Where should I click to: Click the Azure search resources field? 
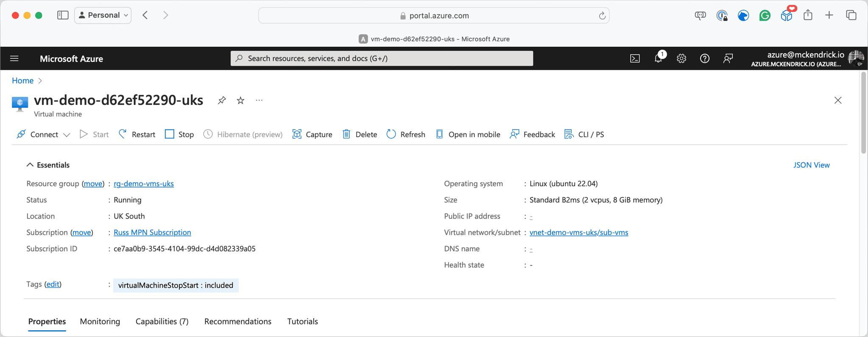381,58
